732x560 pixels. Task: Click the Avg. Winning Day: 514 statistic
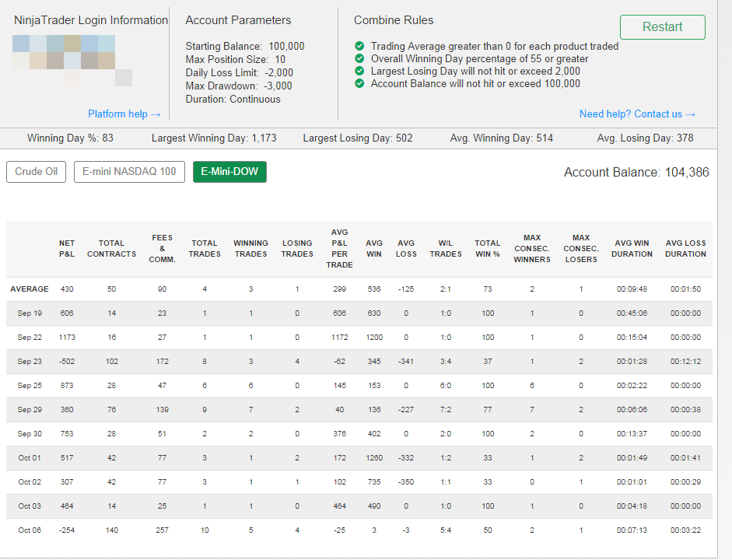tap(502, 138)
